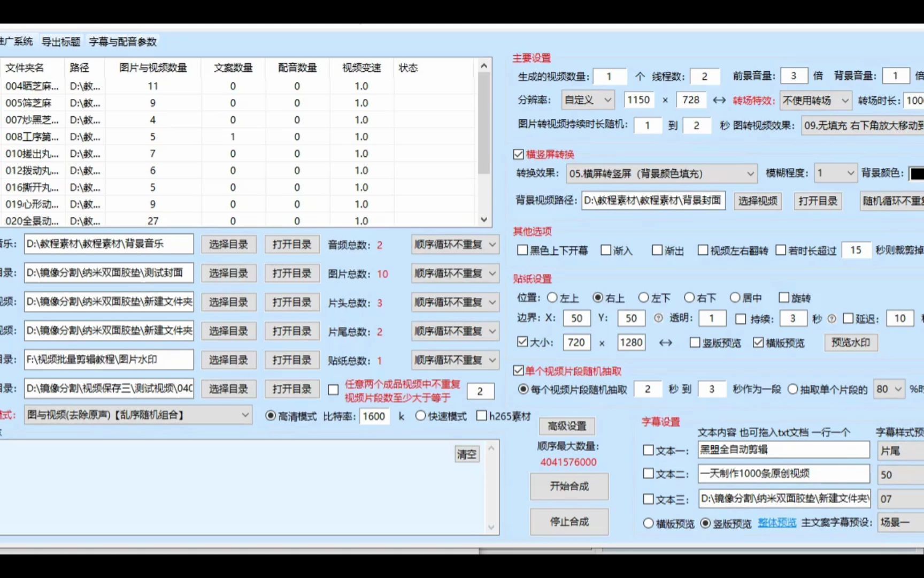Expand the 转换效果 dropdown
Screen dimensions: 924x578
[661, 173]
